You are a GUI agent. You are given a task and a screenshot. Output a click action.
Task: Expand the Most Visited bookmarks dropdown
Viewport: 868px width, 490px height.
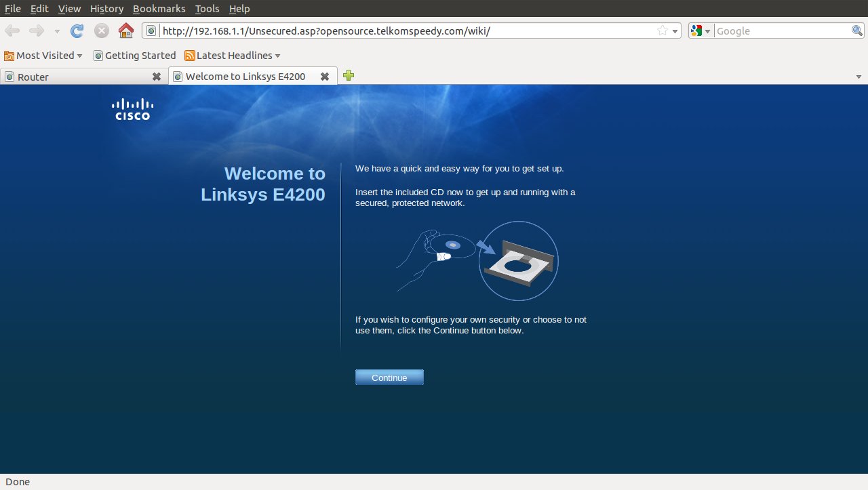tap(79, 56)
